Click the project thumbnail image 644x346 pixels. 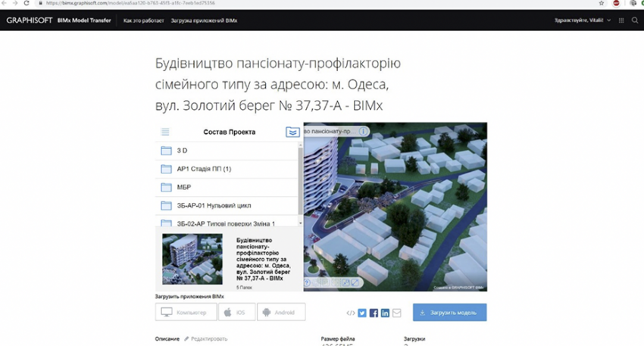point(192,258)
